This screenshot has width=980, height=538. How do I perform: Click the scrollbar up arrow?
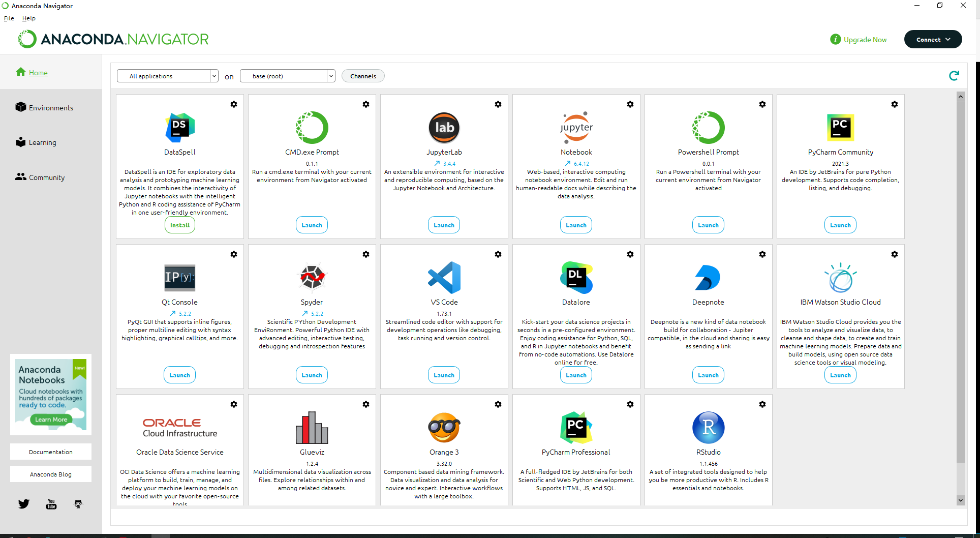tap(961, 96)
